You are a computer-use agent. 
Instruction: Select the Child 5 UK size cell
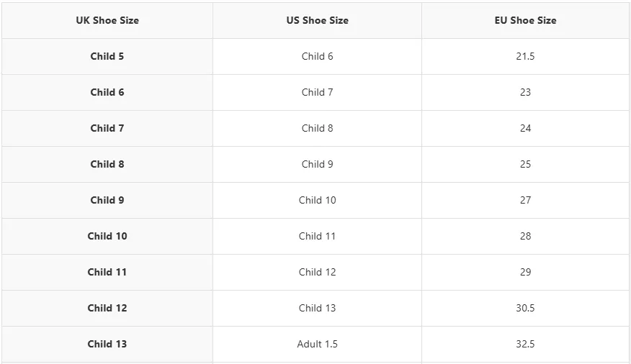(x=107, y=57)
